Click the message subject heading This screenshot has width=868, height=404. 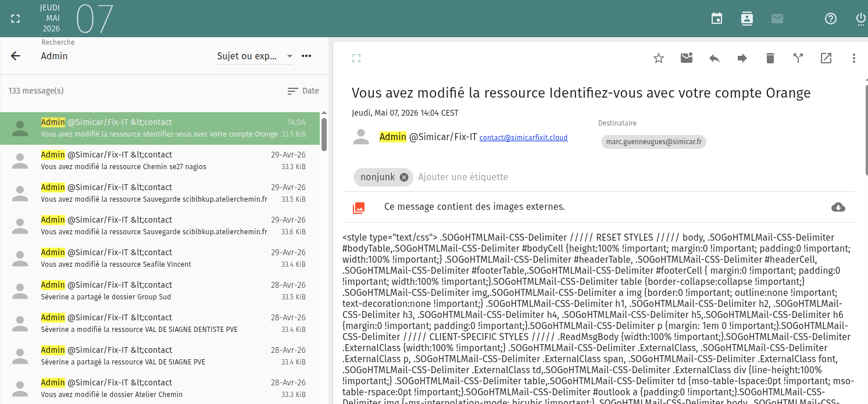581,93
